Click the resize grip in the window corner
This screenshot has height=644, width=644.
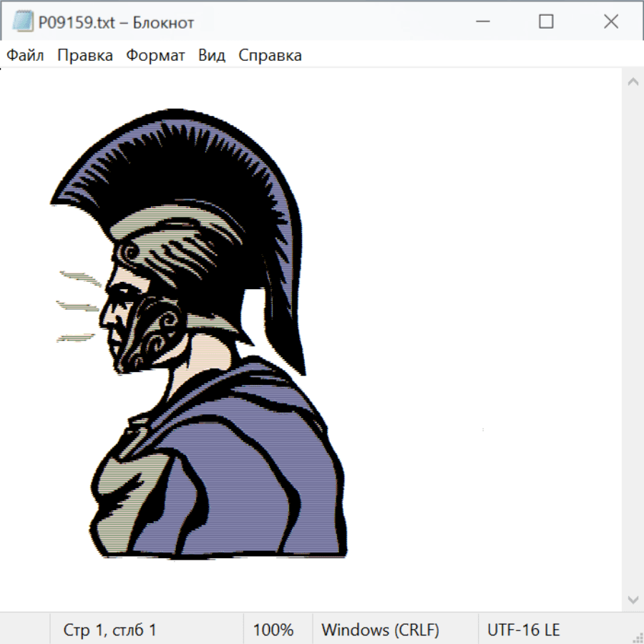pyautogui.click(x=638, y=638)
